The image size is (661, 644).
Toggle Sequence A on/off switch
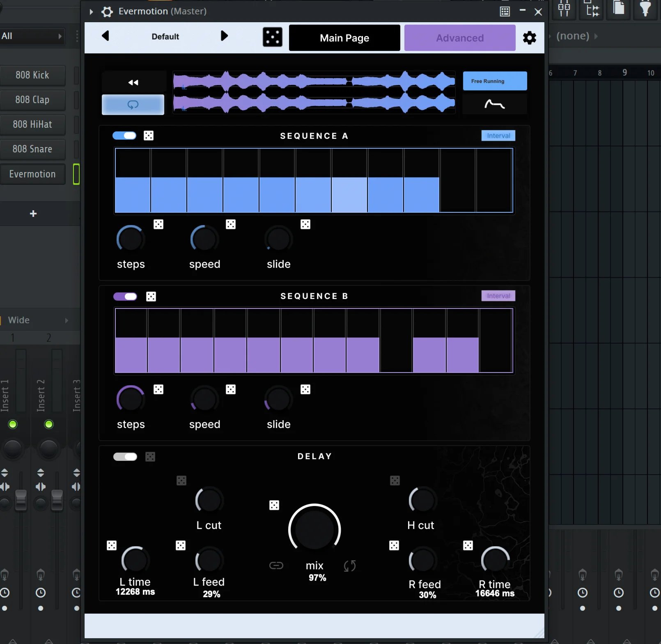[x=124, y=136]
